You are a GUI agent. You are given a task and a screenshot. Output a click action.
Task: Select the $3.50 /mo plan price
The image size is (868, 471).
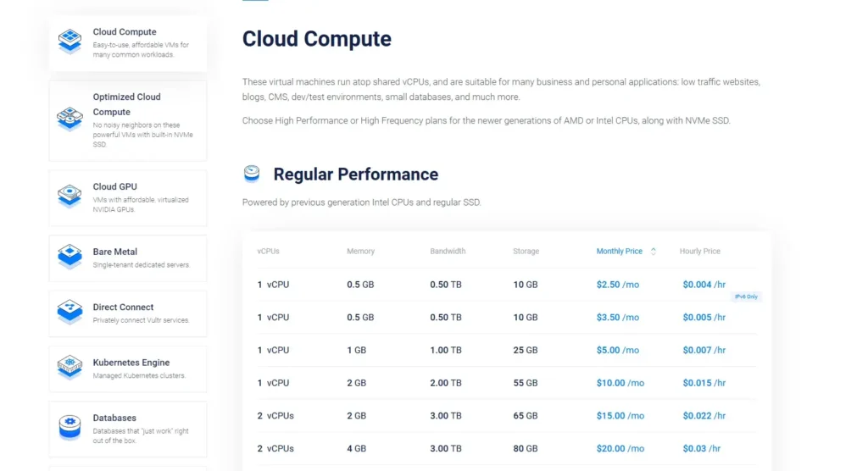tap(618, 317)
